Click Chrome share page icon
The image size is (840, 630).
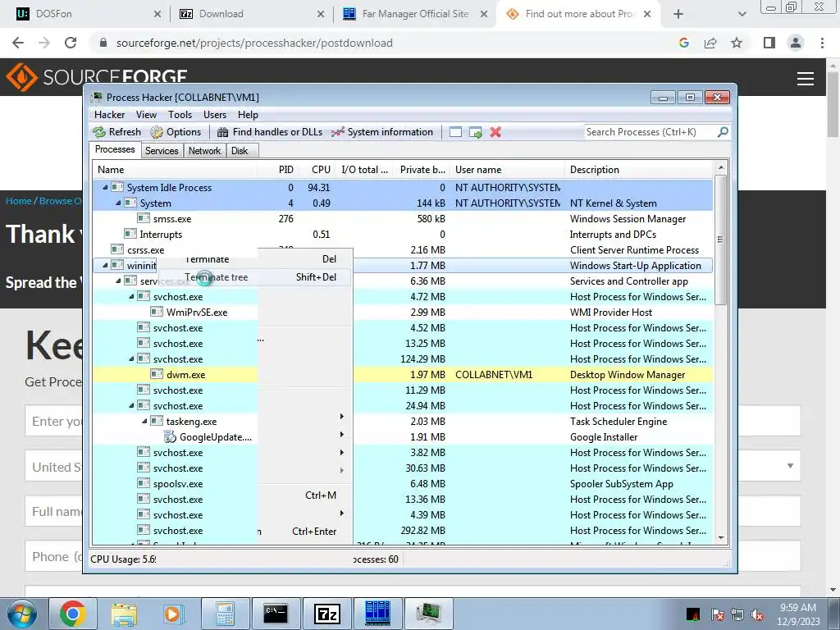click(710, 43)
